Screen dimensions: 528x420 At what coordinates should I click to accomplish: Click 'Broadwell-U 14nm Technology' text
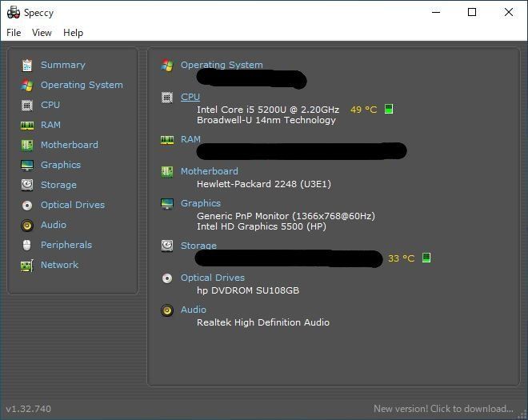266,120
